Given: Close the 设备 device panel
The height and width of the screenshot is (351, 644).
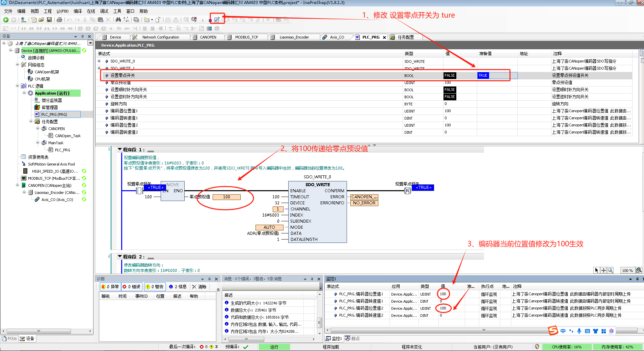Looking at the screenshot, I should point(89,36).
